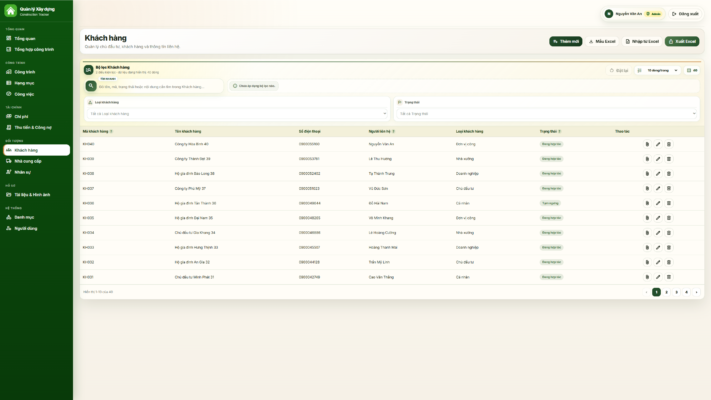Click the previous page arrow

coord(646,293)
